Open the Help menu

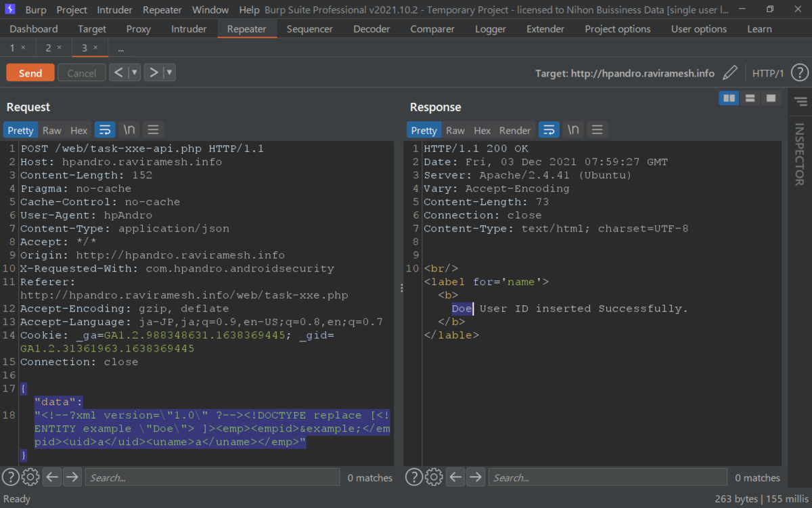pyautogui.click(x=249, y=9)
